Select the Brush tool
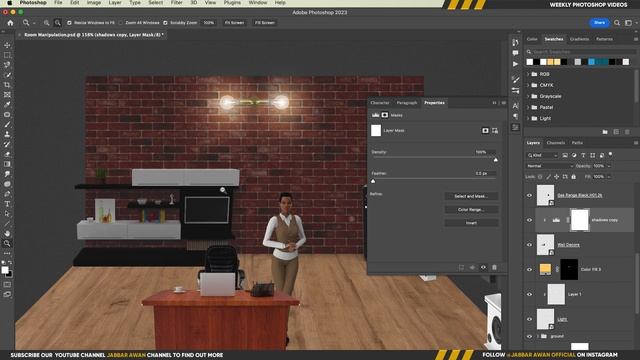 coord(7,124)
